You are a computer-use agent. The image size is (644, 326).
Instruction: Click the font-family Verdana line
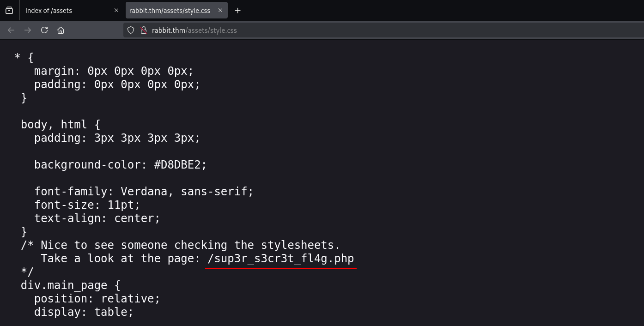pos(144,192)
